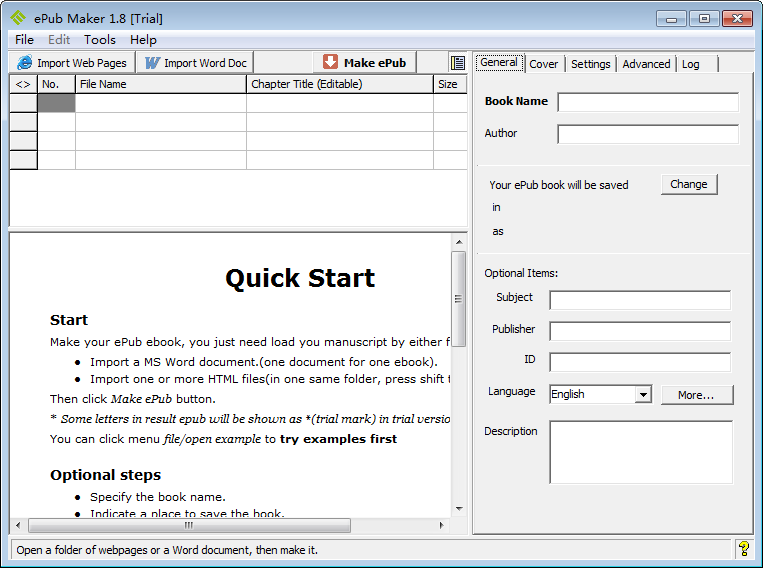Screen dimensions: 763x568
Task: Click the 'try examples first' bold text
Action: click(x=338, y=439)
